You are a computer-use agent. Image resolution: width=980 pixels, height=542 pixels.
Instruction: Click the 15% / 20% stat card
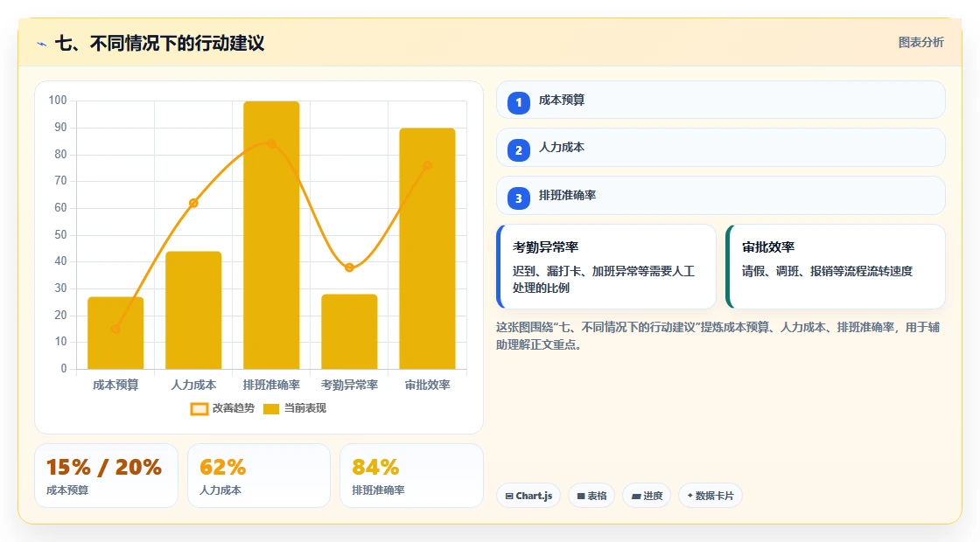coord(106,476)
